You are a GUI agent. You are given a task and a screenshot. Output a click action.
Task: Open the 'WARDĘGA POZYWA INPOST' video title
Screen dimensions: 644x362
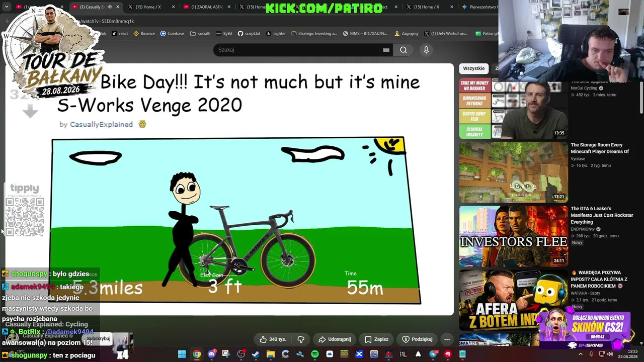click(599, 279)
